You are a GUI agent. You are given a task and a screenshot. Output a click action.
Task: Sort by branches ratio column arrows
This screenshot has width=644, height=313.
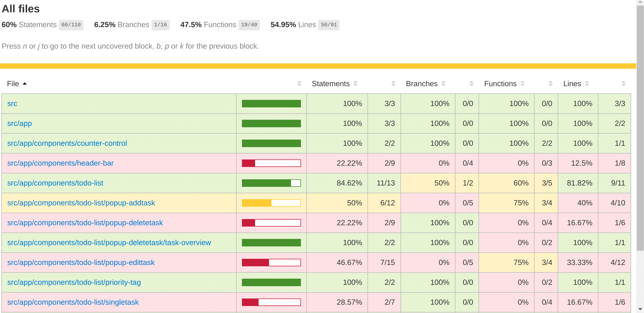click(x=471, y=83)
